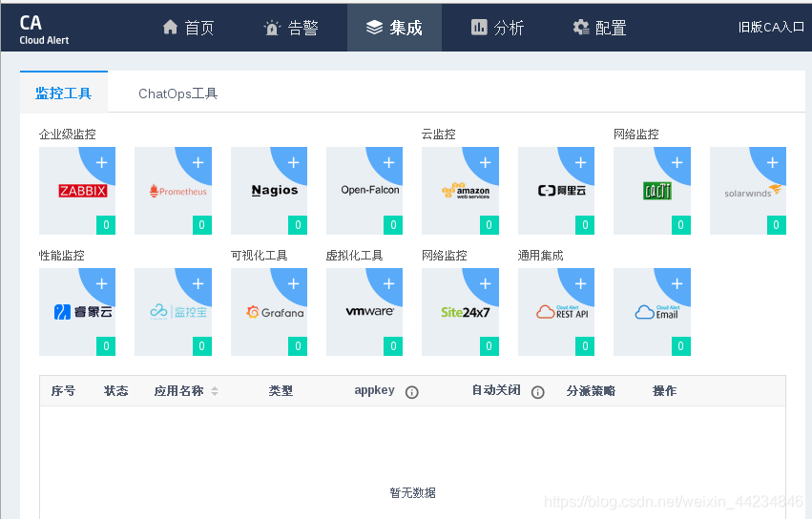Viewport: 812px width, 519px height.
Task: Add a 监控宝 integration with the plus icon
Action: click(x=198, y=284)
